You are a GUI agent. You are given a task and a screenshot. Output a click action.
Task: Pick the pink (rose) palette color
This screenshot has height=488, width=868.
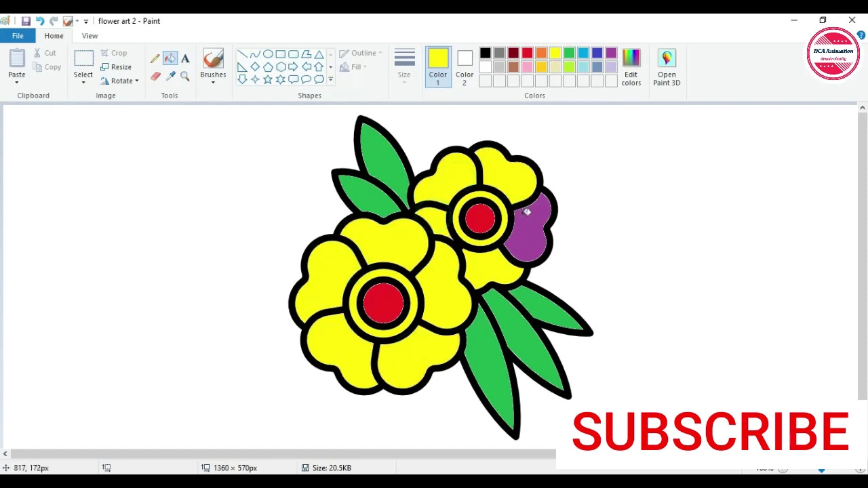click(x=527, y=67)
